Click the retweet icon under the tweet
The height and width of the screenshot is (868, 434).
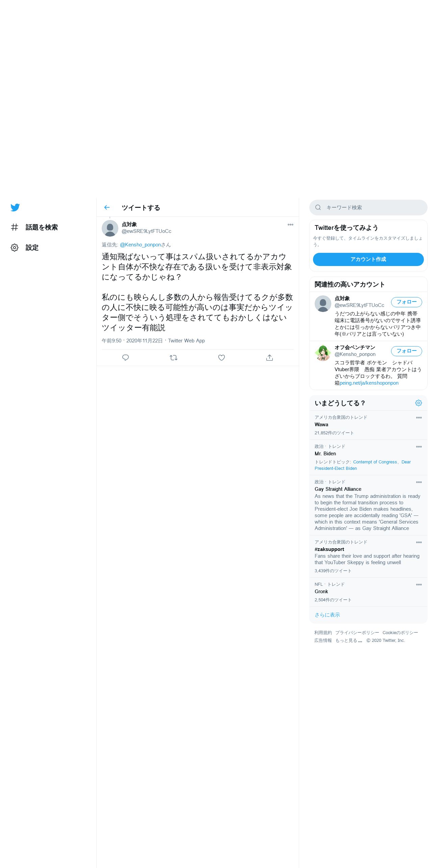pos(173,358)
